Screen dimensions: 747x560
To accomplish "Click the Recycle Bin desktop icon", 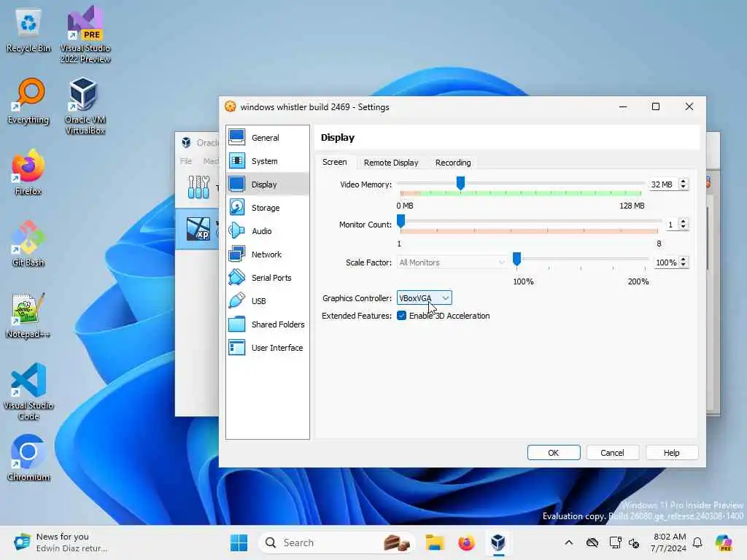I will 28,31.
